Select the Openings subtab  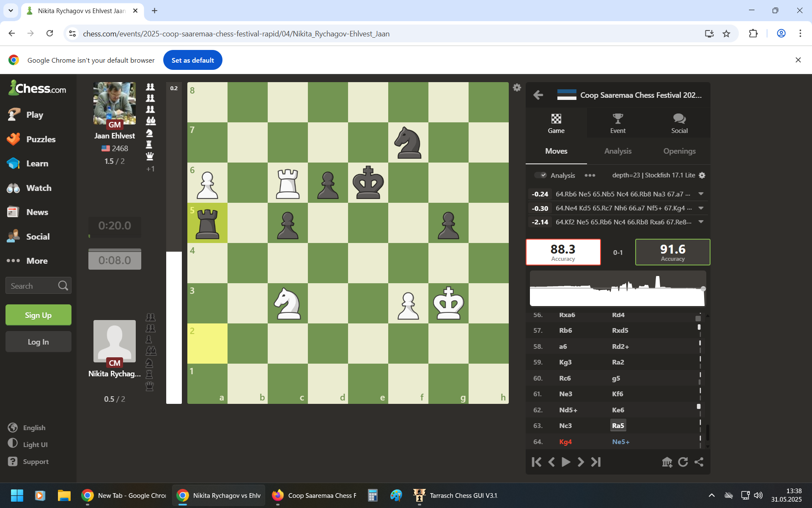(679, 151)
